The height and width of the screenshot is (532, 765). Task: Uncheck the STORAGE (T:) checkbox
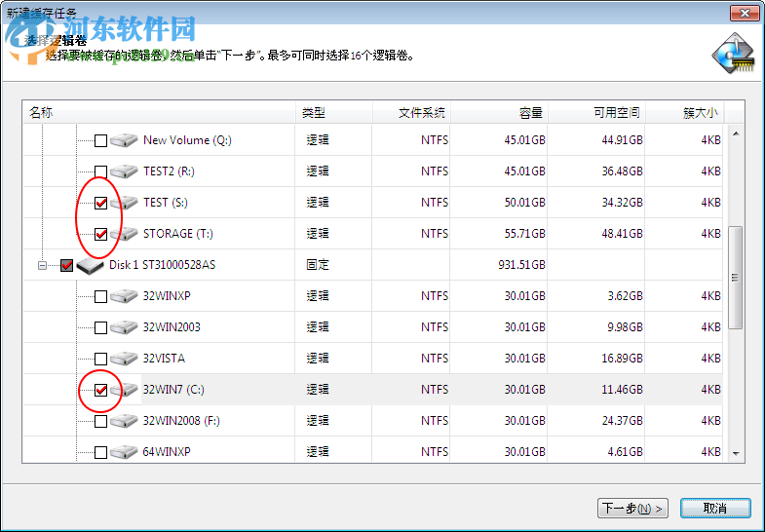click(x=100, y=234)
